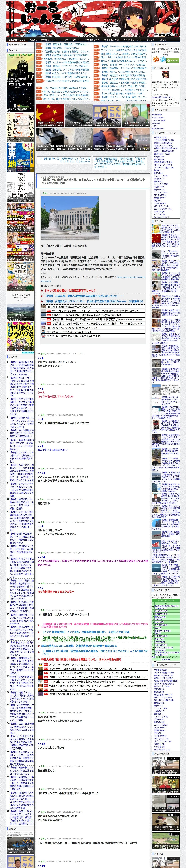
Task: Open link 石破首相、夏休みは戦後80年談話作り
Action: [85, 296]
